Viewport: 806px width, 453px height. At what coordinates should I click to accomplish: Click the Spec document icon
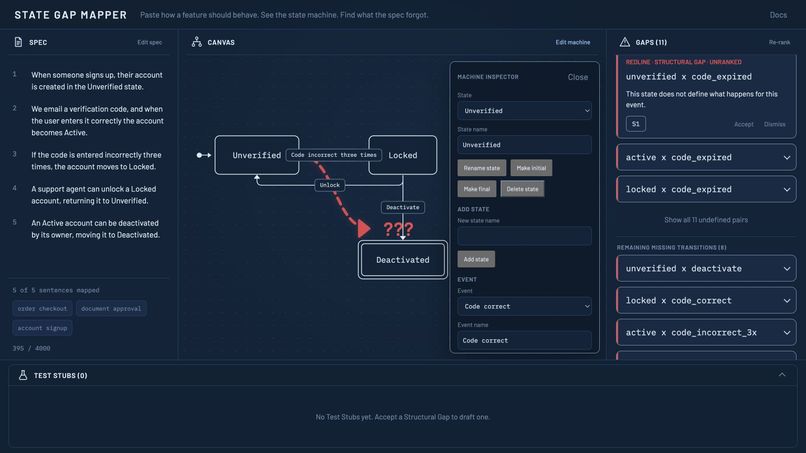[x=18, y=42]
